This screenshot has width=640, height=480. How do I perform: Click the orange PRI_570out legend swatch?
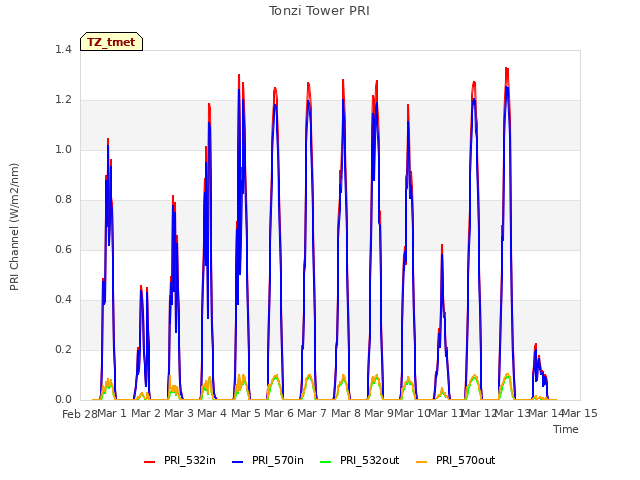point(422,462)
